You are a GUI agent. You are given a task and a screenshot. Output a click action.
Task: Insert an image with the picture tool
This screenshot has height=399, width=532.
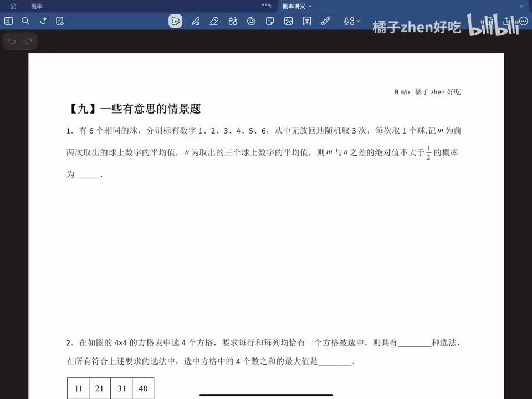[288, 21]
